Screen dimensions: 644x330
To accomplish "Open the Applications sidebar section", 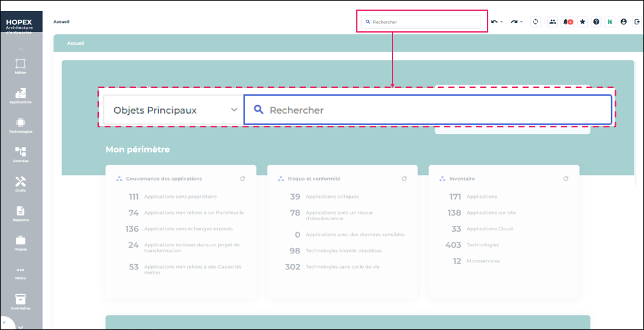I will (20, 95).
